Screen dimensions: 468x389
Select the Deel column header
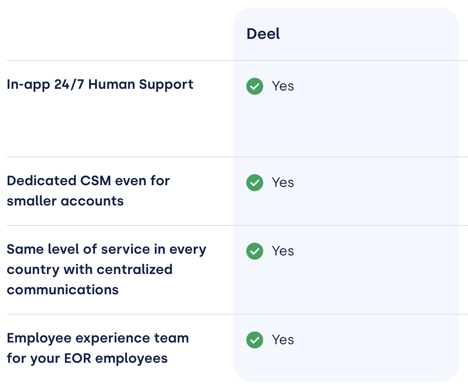point(263,34)
